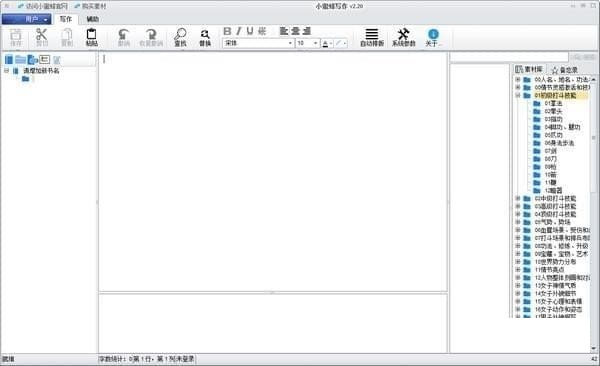Toggle underline formatting (U)

(x=250, y=31)
